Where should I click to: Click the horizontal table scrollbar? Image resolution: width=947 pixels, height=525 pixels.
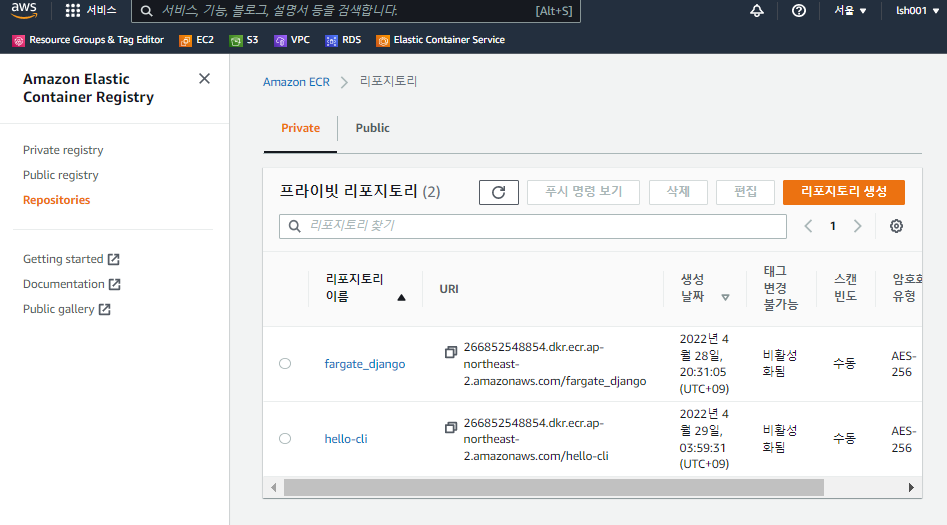pos(554,488)
